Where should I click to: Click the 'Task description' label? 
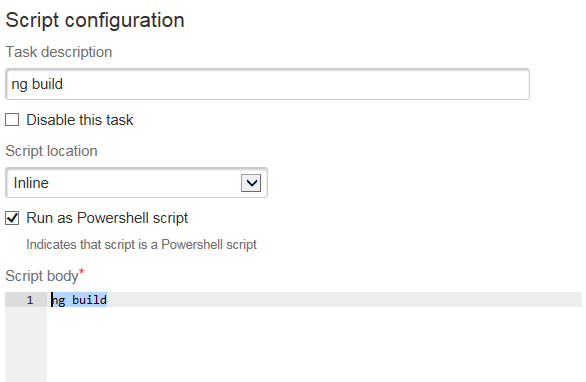(x=59, y=52)
